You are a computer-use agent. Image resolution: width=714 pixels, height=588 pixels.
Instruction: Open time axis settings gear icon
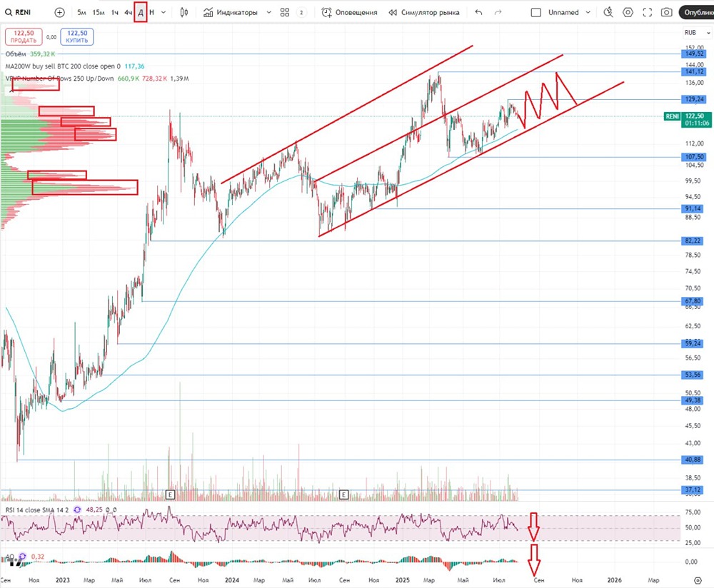(x=698, y=580)
